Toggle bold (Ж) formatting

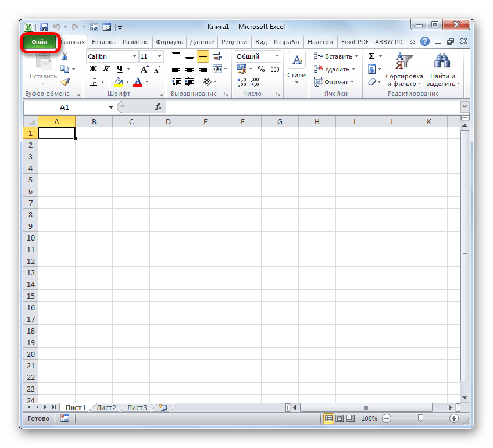click(93, 69)
